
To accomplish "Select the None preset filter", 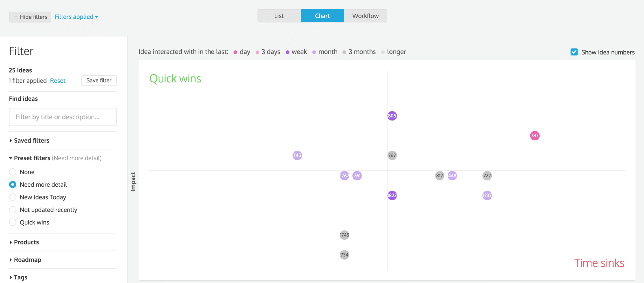I will (x=13, y=172).
